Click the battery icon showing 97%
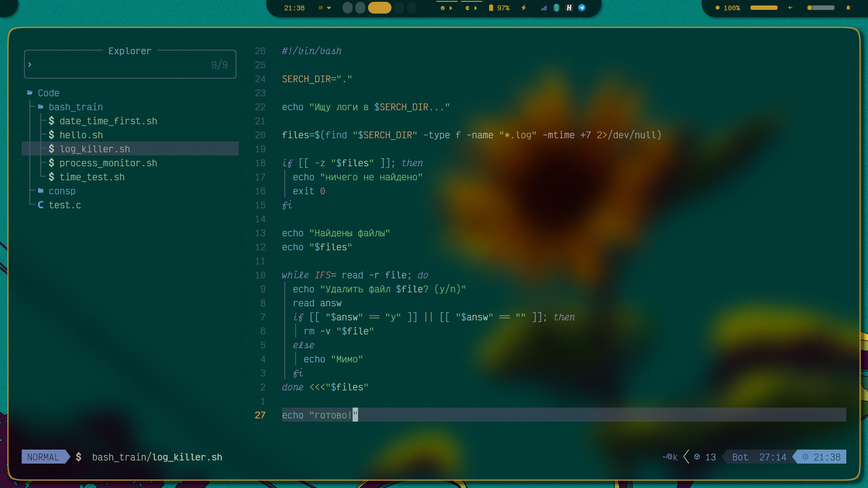The height and width of the screenshot is (488, 868). (x=491, y=8)
